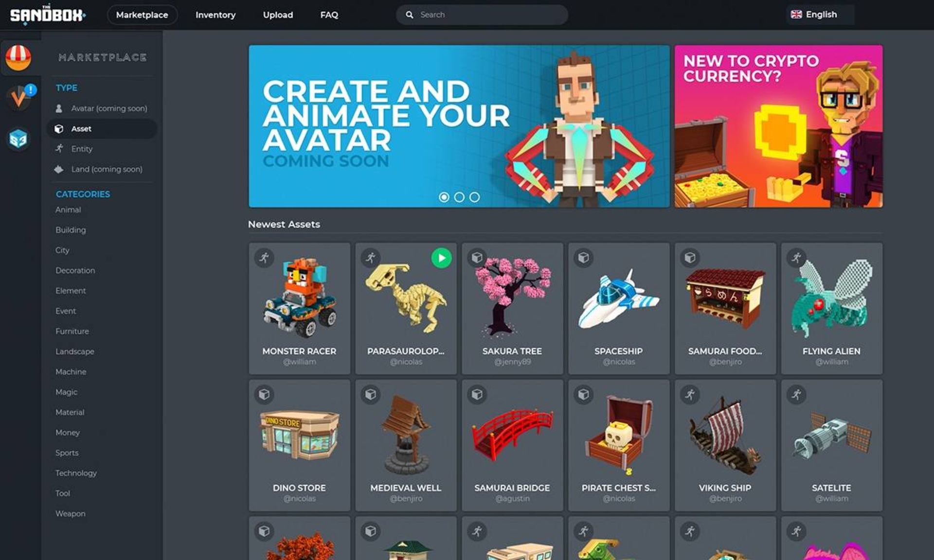
Task: Open the @jenny89 creator link
Action: click(512, 362)
